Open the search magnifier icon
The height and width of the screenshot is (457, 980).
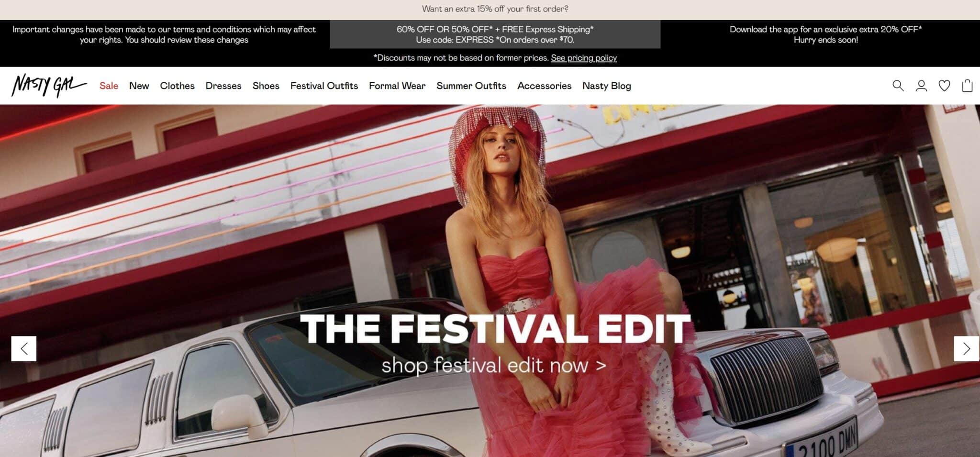coord(898,86)
